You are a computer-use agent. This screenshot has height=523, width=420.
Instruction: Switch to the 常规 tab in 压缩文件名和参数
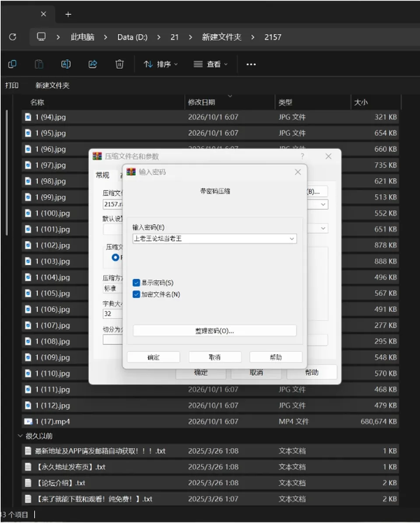tap(102, 175)
